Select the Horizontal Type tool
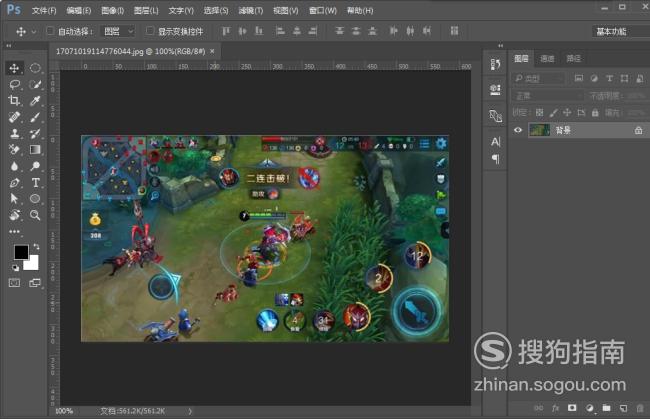The height and width of the screenshot is (419, 650). pyautogui.click(x=35, y=182)
